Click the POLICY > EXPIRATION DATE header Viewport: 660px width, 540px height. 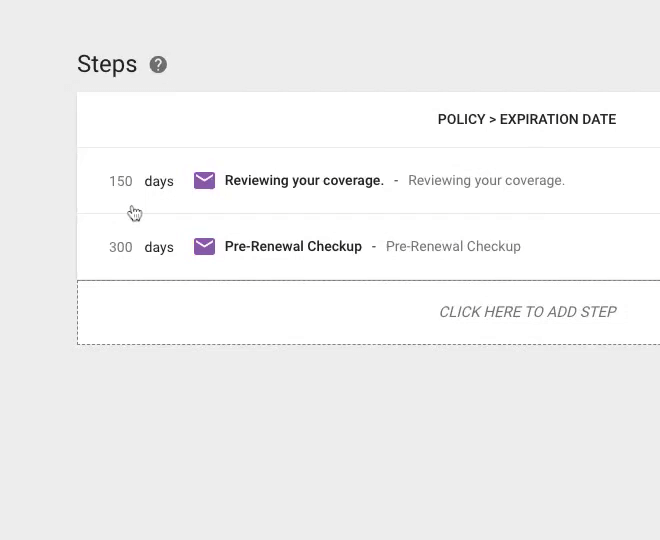[x=527, y=119]
